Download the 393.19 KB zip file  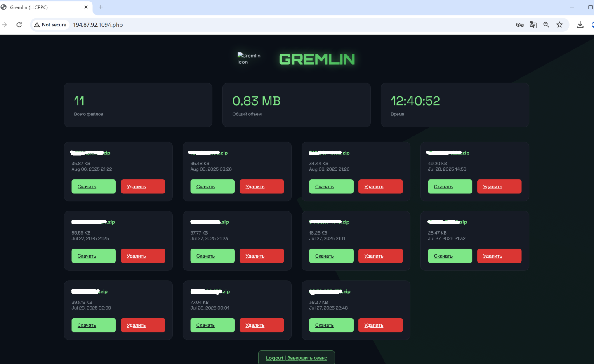pyautogui.click(x=94, y=325)
